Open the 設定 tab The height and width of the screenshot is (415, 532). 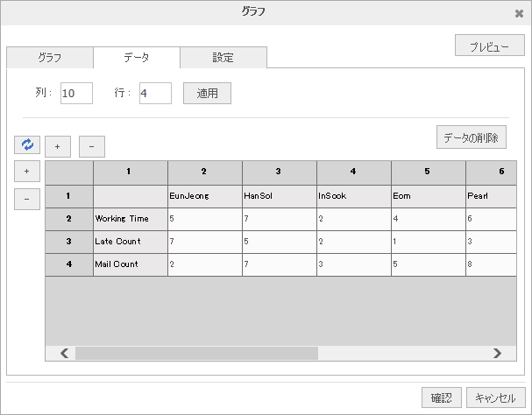click(x=223, y=58)
